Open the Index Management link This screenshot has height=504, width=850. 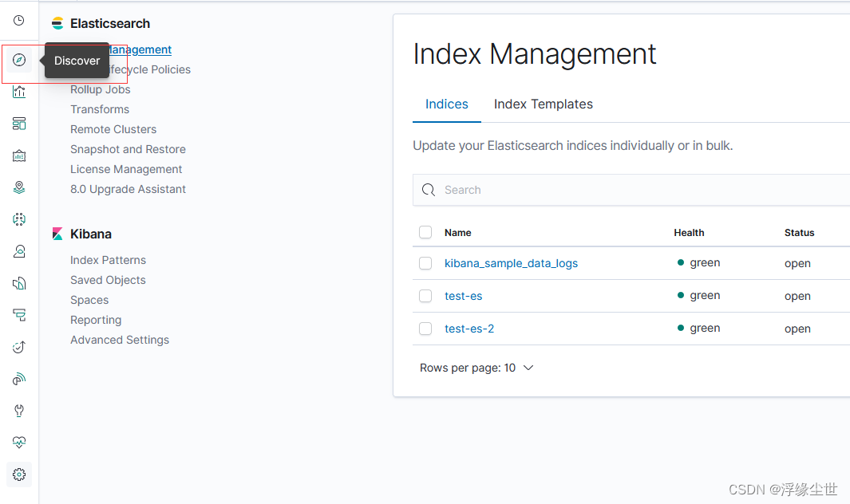click(x=140, y=49)
